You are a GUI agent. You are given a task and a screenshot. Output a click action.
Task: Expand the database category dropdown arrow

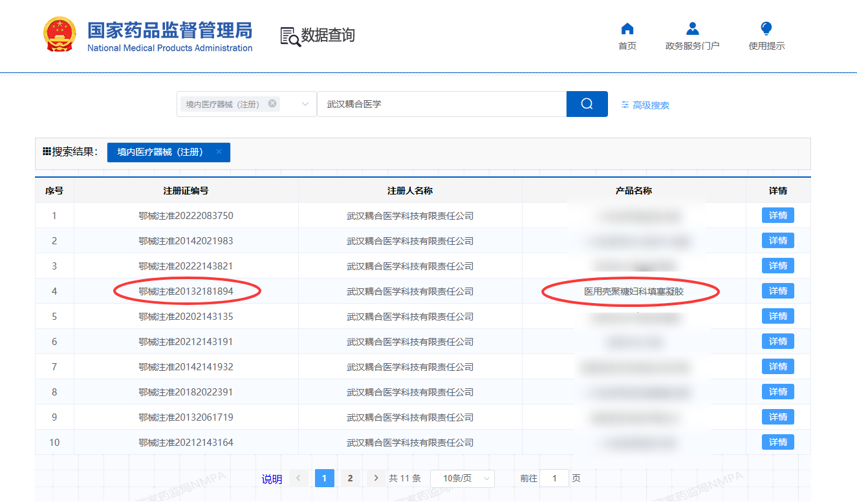[x=305, y=104]
